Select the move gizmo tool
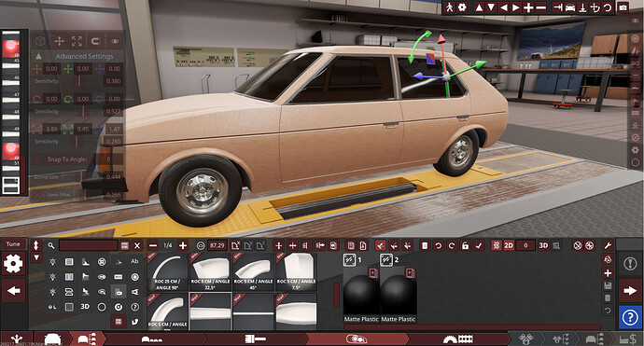Image resolution: width=644 pixels, height=346 pixels. tap(59, 41)
